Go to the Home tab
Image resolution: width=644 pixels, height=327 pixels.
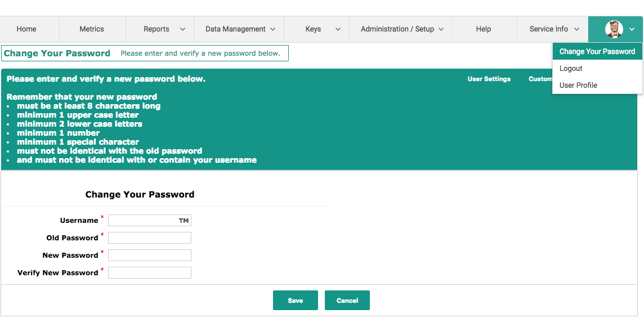26,29
